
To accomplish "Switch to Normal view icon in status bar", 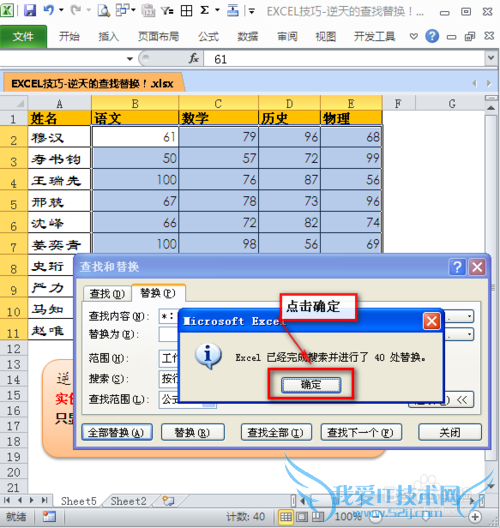I will (x=286, y=517).
